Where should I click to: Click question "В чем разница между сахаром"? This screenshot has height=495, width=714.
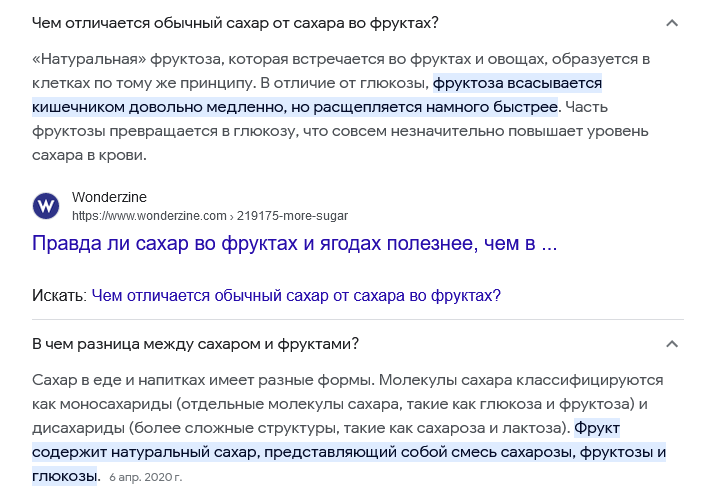(x=195, y=344)
